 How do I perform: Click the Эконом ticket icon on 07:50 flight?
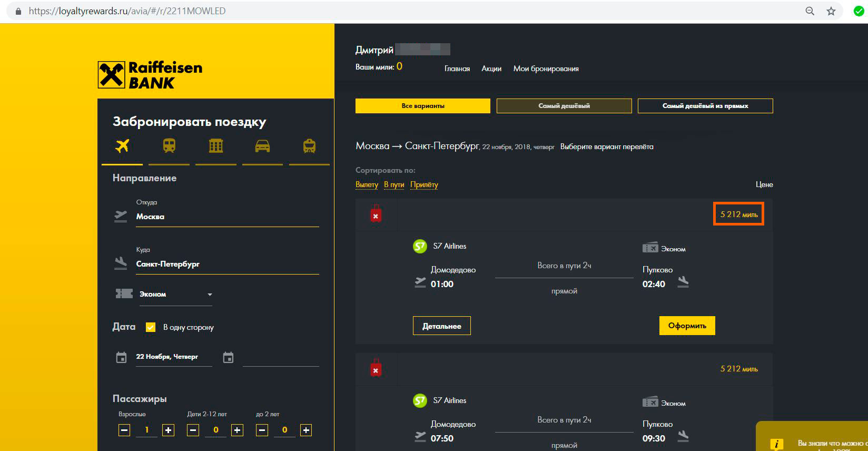coord(650,402)
